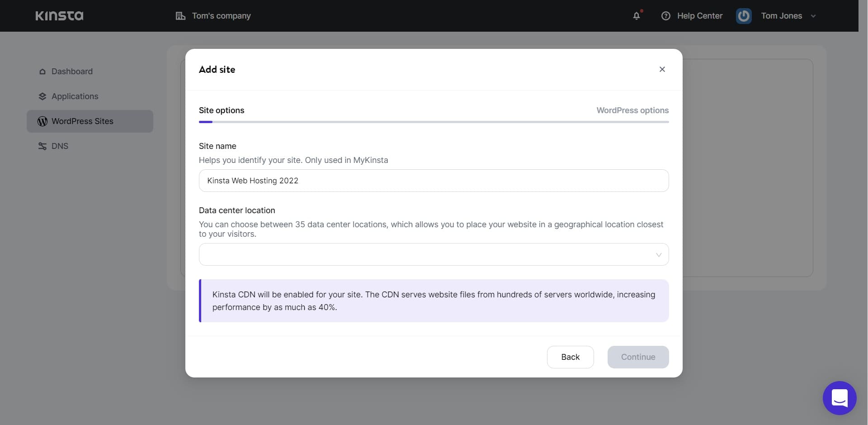Screen dimensions: 868x425
Task: Click the user avatar icon
Action: (x=744, y=16)
